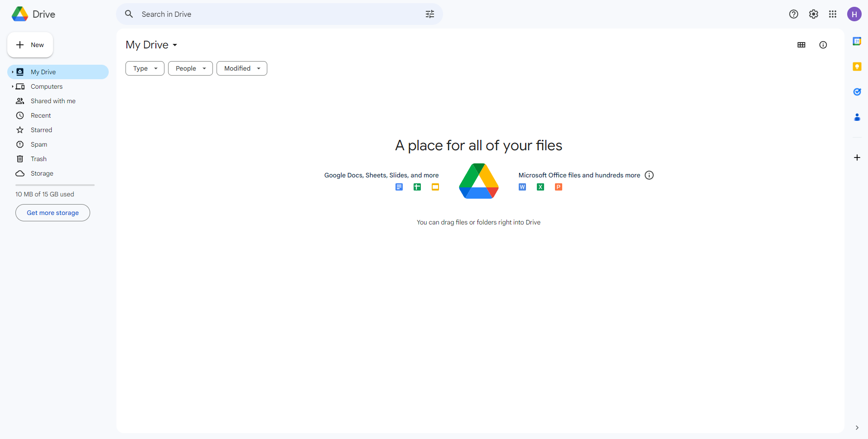Click the Google Sheets icon
Image resolution: width=868 pixels, height=439 pixels.
click(417, 187)
